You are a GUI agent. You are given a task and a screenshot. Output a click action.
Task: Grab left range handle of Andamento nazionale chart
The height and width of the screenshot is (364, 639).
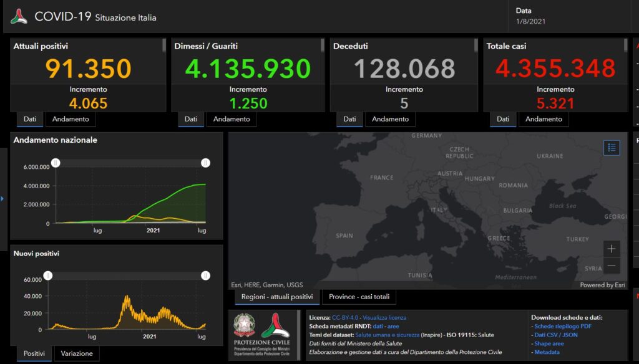(x=56, y=163)
